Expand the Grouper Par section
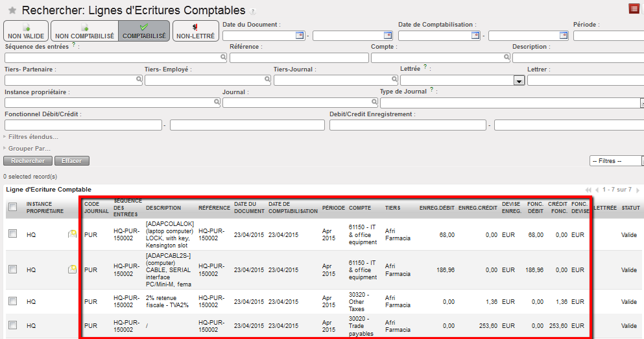644x339 pixels. [x=29, y=149]
